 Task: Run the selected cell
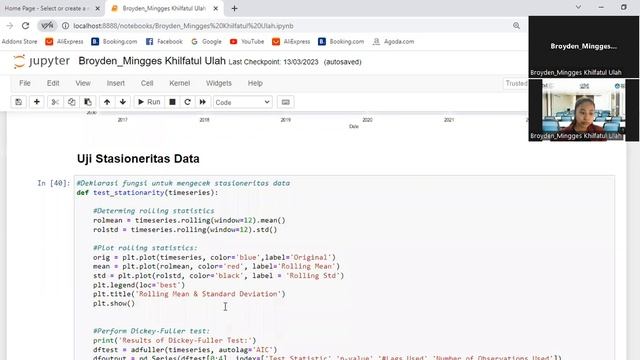pyautogui.click(x=149, y=102)
